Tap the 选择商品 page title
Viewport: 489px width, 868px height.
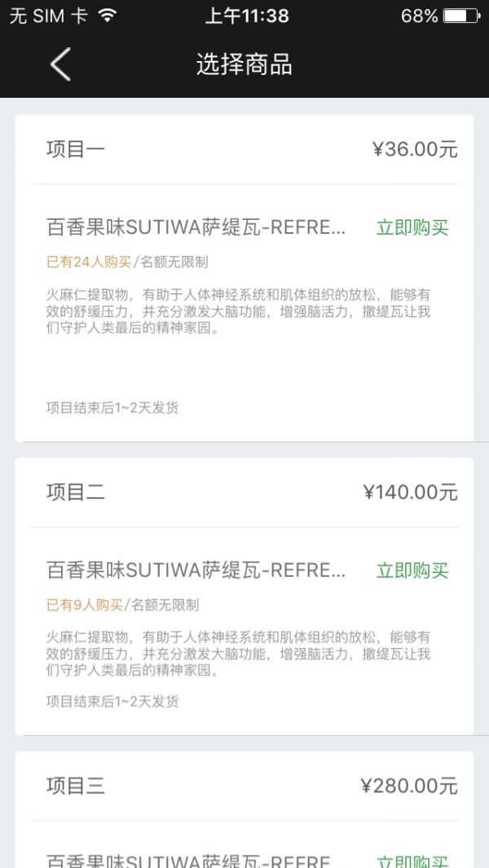tap(244, 64)
